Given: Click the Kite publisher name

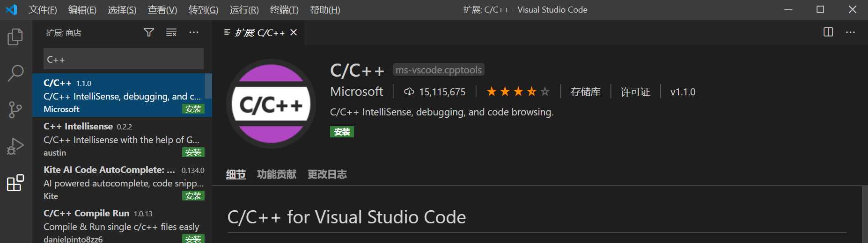Looking at the screenshot, I should click(51, 196).
